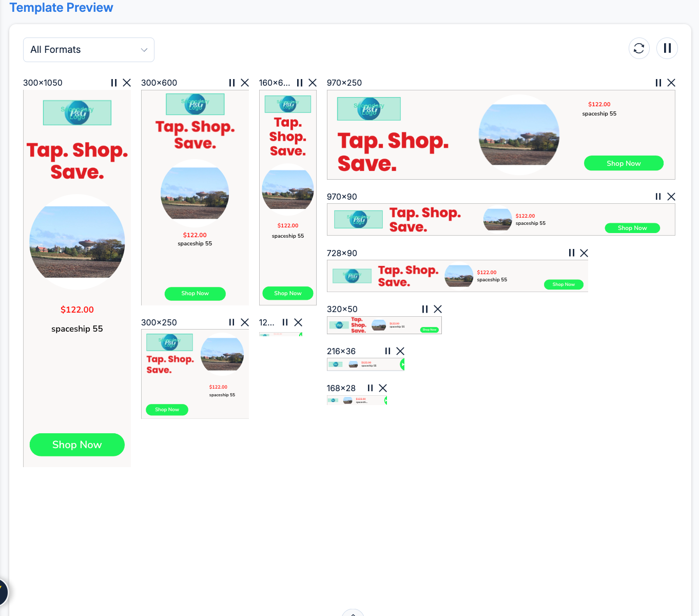Click Shop Now in the 320×50 ad
This screenshot has width=699, height=616.
click(x=430, y=330)
